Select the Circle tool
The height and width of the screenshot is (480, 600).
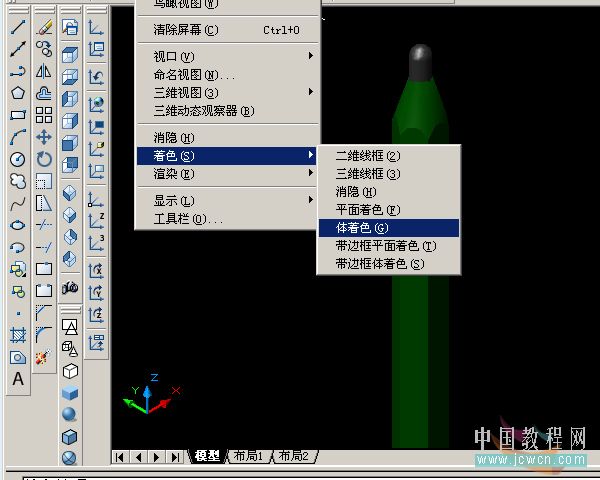18,159
